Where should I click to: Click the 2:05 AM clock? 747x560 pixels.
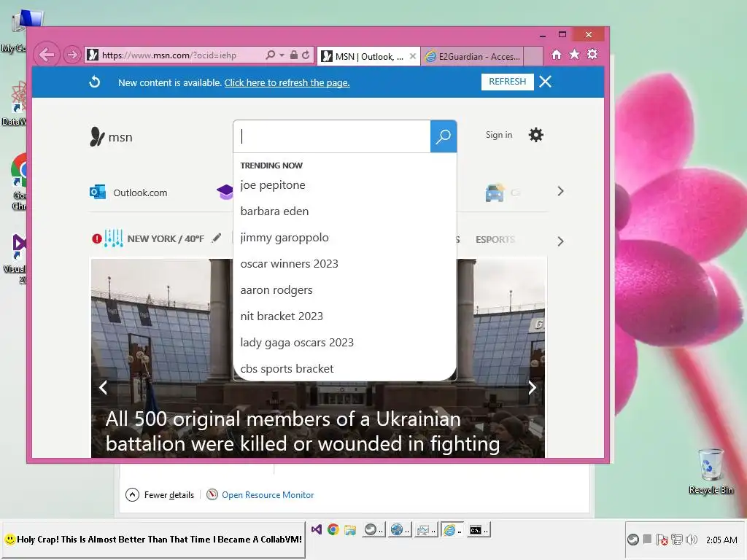[721, 540]
